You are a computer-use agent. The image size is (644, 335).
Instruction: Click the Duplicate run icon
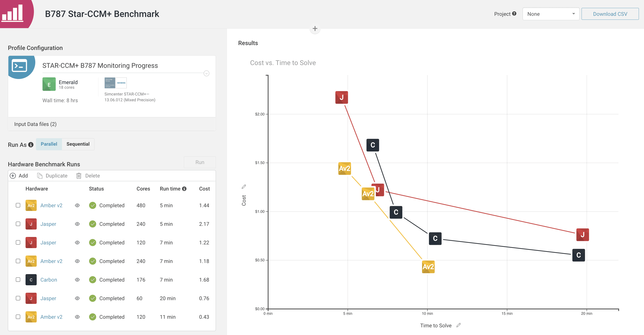tap(40, 176)
